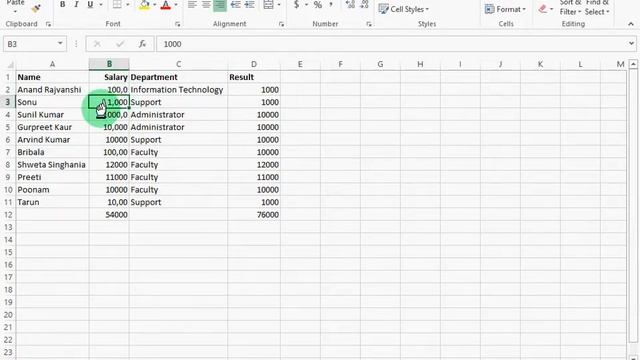
Task: Select Information Technology cell
Action: pyautogui.click(x=178, y=90)
